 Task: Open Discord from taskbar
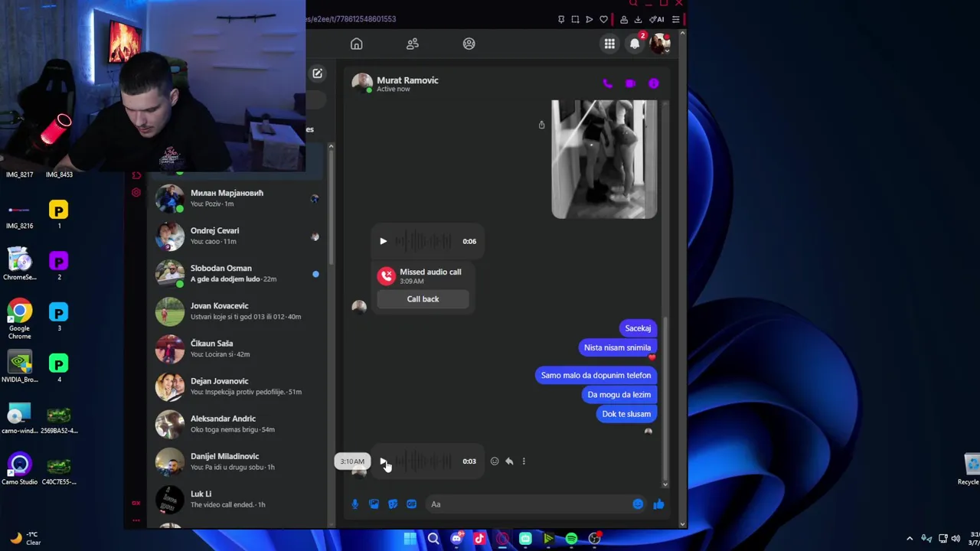[x=456, y=539]
